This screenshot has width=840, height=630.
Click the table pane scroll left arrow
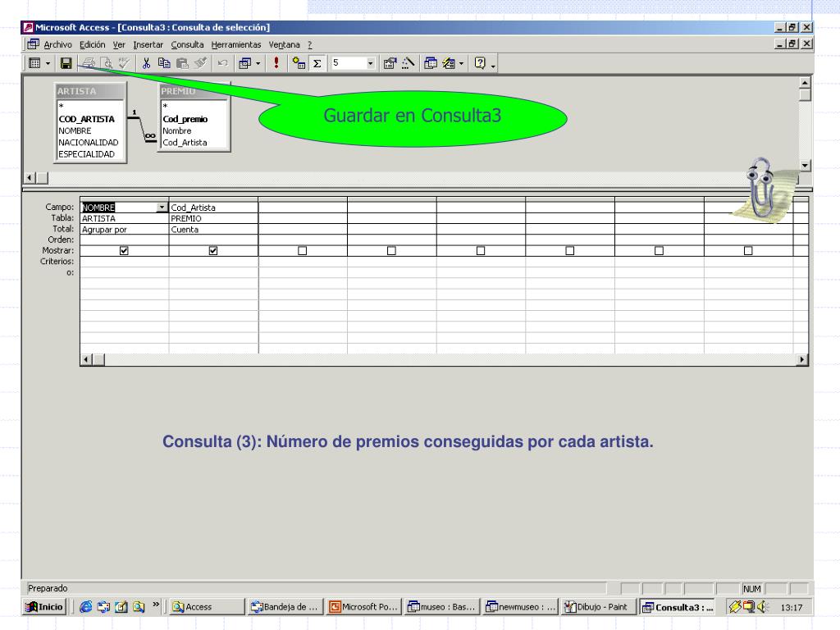point(30,177)
